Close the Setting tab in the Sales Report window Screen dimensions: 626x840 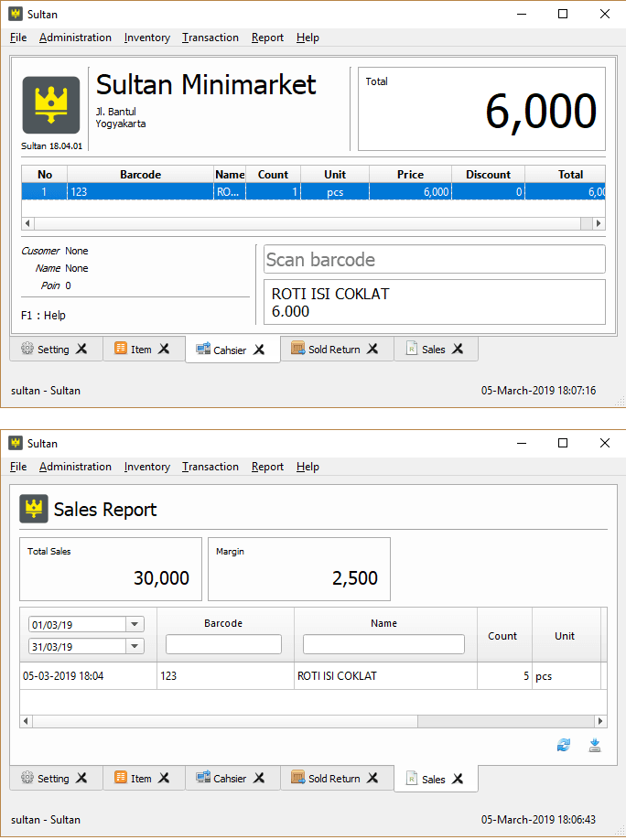[x=81, y=778]
